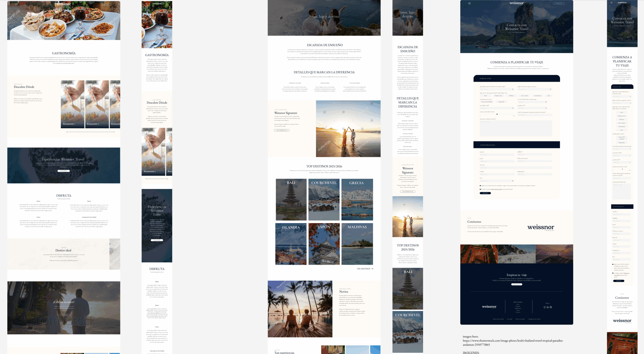
Task: Click hamburger menu on contact desktop page
Action: click(x=469, y=4)
